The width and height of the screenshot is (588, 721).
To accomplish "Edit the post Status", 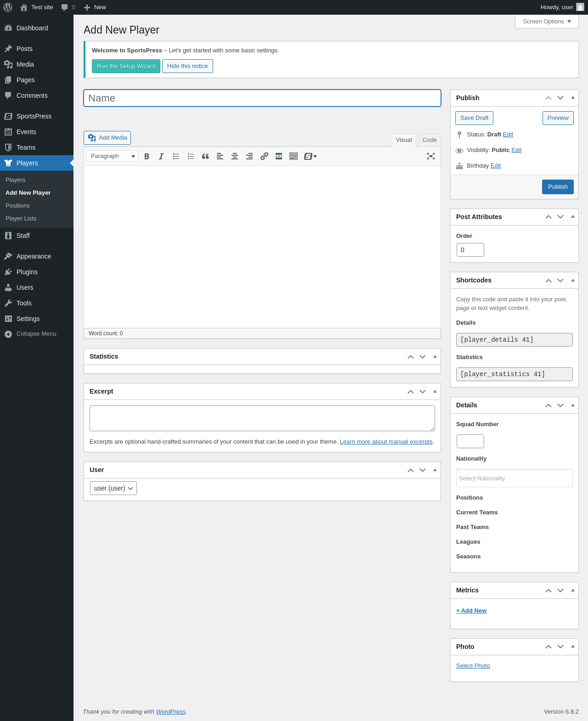I will coord(508,135).
